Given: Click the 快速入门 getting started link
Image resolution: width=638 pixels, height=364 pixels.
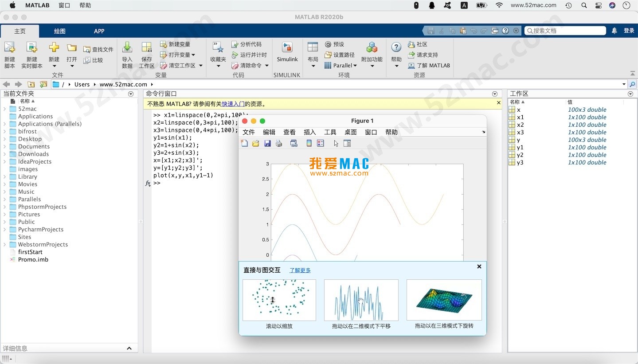Looking at the screenshot, I should tap(233, 104).
